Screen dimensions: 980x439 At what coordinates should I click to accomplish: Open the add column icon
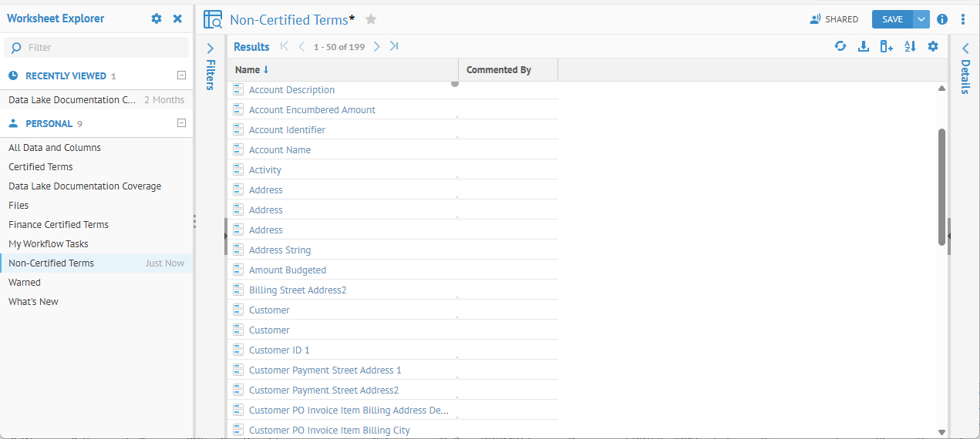point(886,46)
